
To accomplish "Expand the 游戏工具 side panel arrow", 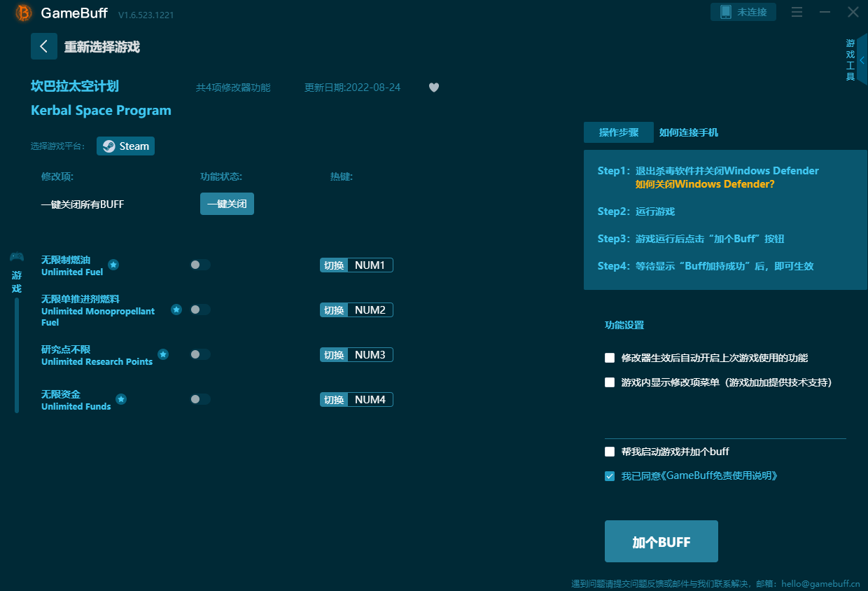I will point(862,60).
